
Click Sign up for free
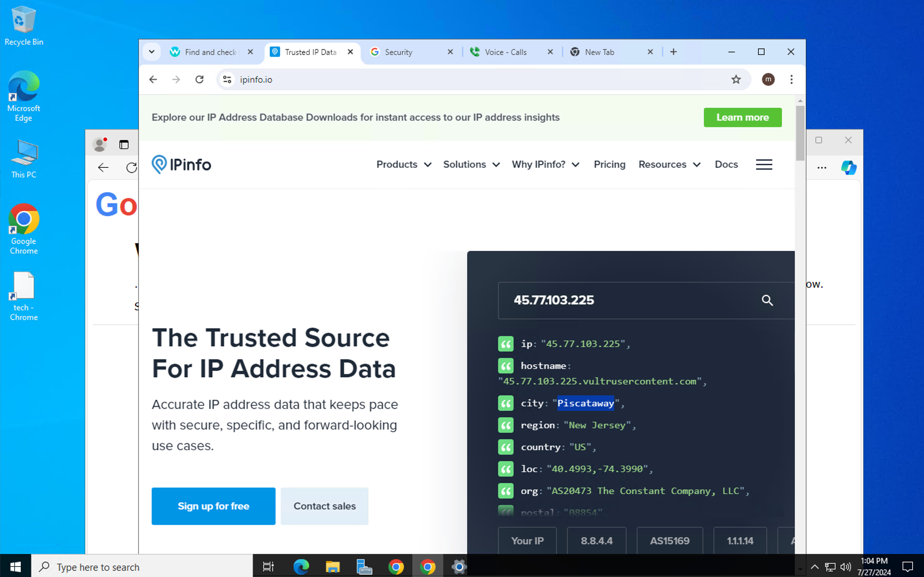point(213,506)
